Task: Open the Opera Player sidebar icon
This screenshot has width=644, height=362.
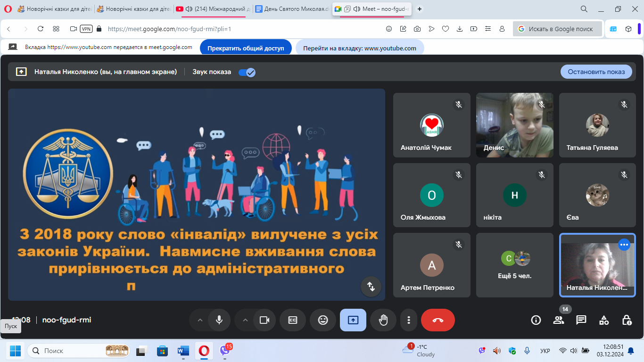Action: pyautogui.click(x=613, y=29)
